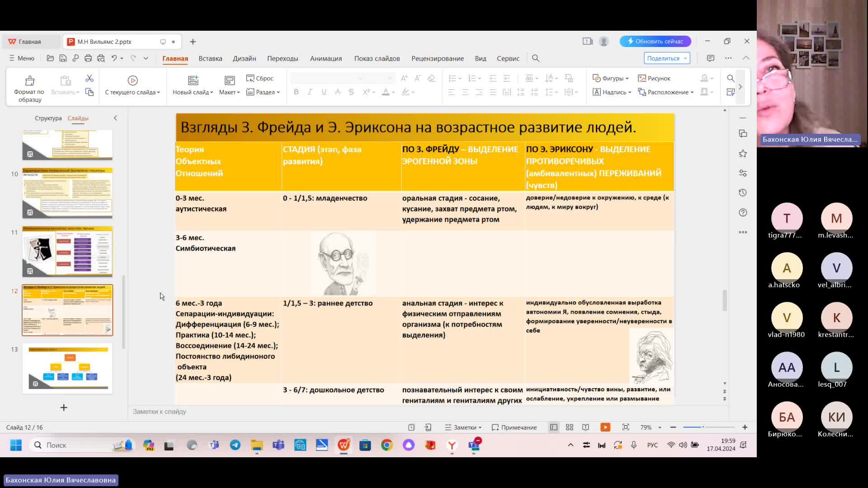This screenshot has height=488, width=868.
Task: Click Примечание comment button
Action: click(514, 427)
